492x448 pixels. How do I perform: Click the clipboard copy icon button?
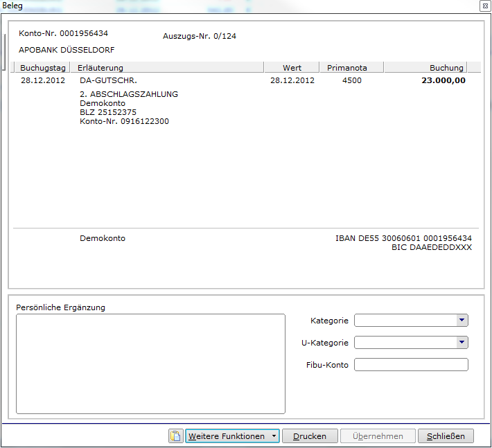tap(176, 436)
